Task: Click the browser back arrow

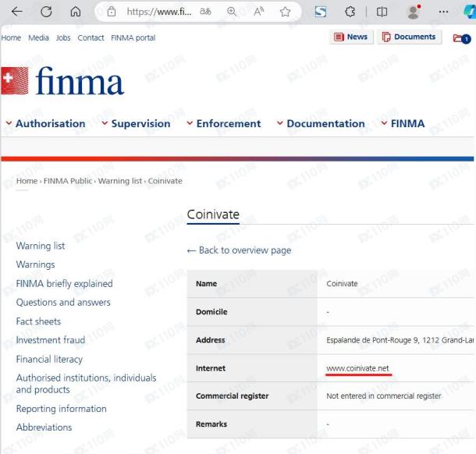Action: tap(16, 12)
